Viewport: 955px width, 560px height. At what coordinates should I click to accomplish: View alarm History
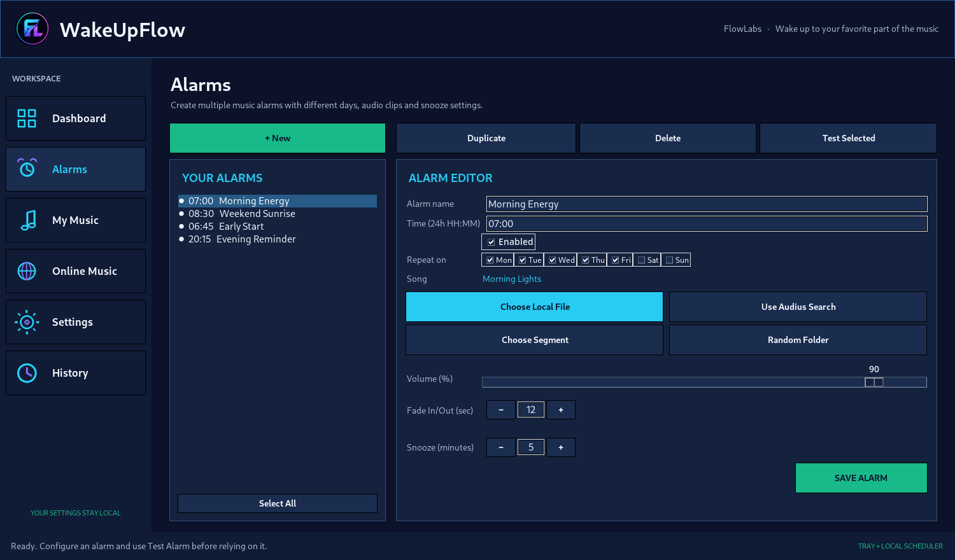tap(76, 373)
